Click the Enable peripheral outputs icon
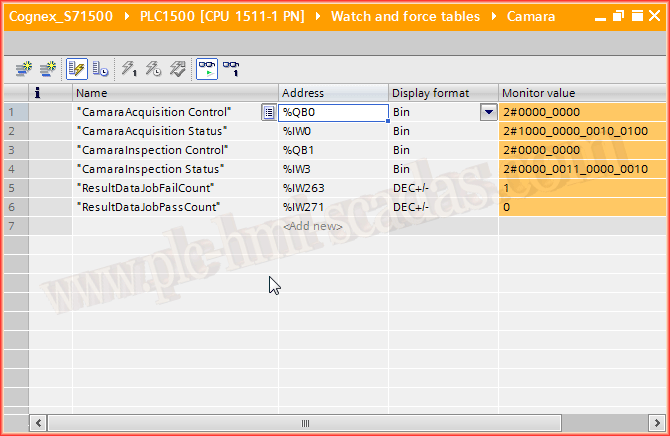670x436 pixels. (x=177, y=68)
